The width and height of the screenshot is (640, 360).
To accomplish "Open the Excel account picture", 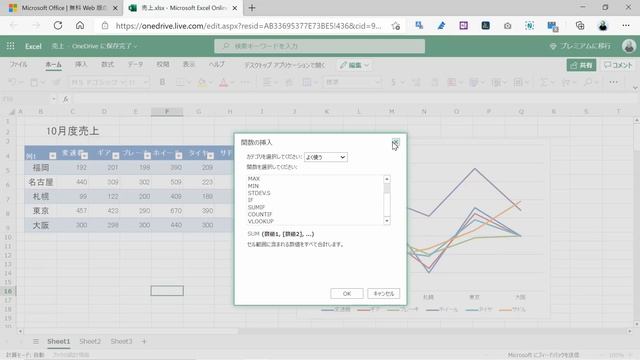I will click(629, 46).
